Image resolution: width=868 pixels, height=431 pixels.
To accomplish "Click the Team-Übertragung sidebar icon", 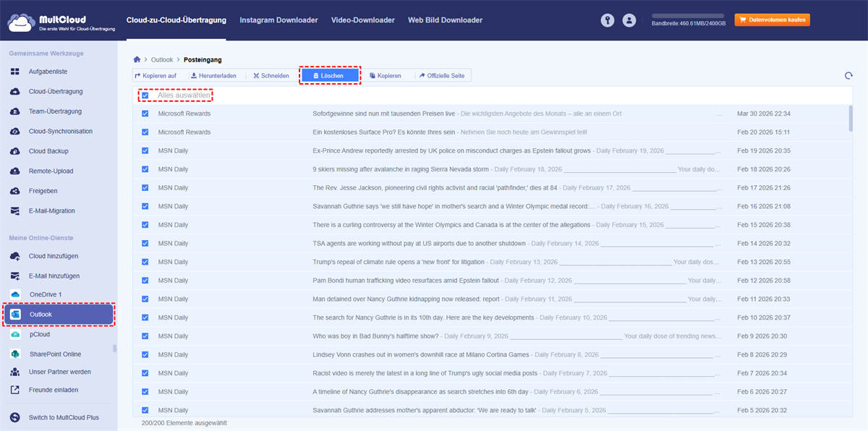I will click(x=14, y=111).
